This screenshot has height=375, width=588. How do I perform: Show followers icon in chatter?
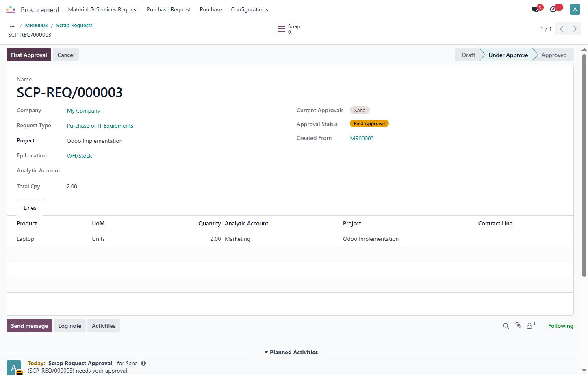[x=530, y=325]
